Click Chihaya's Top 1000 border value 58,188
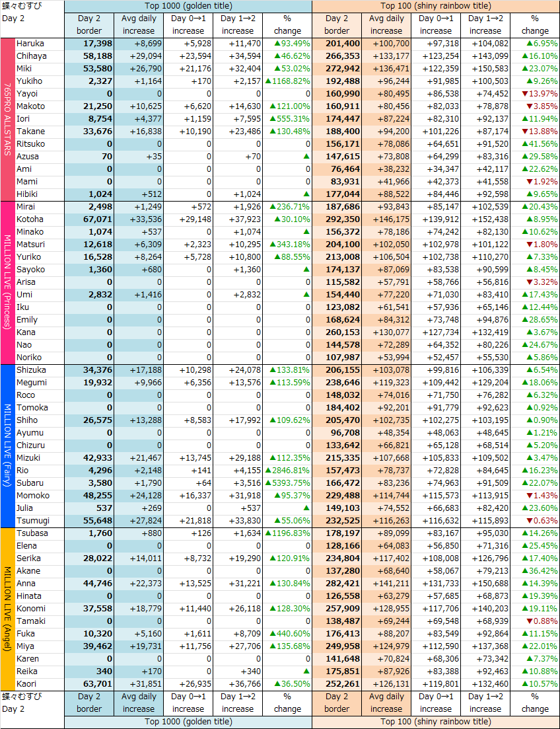 [x=89, y=56]
